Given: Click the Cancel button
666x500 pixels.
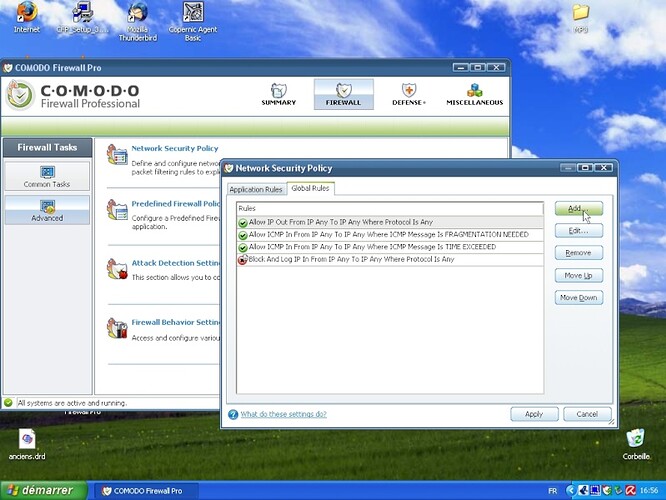Looking at the screenshot, I should tap(587, 414).
